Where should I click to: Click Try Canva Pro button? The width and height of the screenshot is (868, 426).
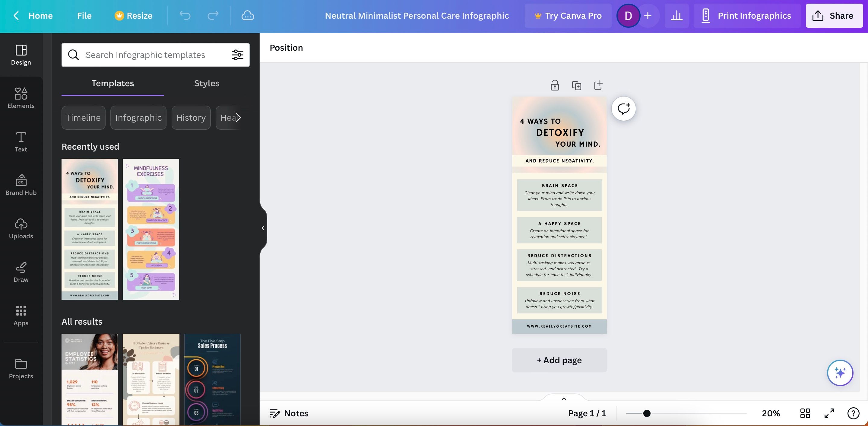pos(567,15)
